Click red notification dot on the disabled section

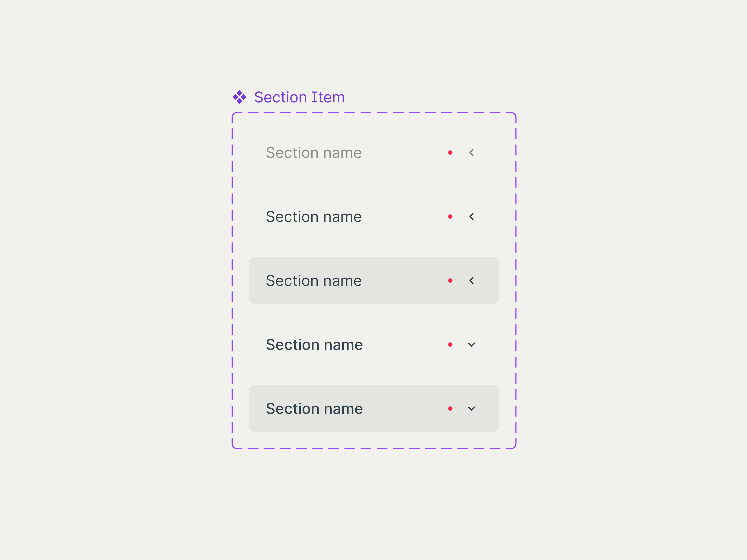tap(450, 152)
